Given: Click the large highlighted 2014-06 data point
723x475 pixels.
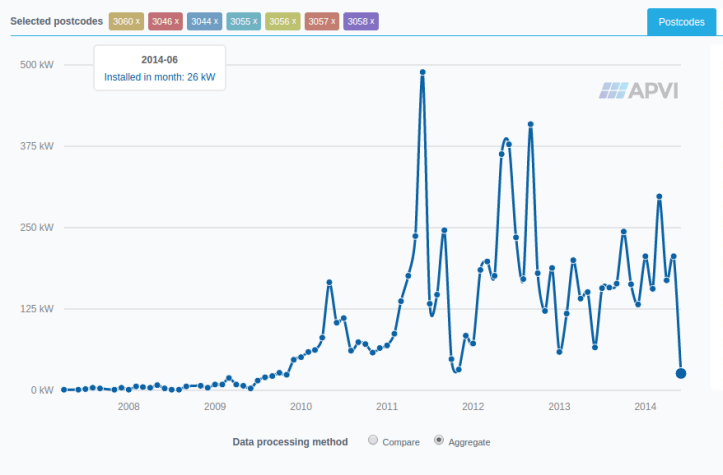Looking at the screenshot, I should (681, 373).
